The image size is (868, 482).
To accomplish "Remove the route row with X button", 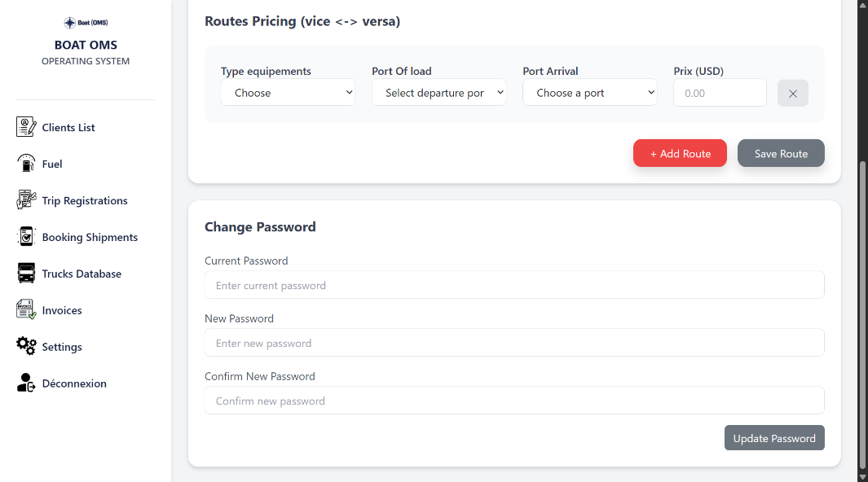I will [793, 93].
